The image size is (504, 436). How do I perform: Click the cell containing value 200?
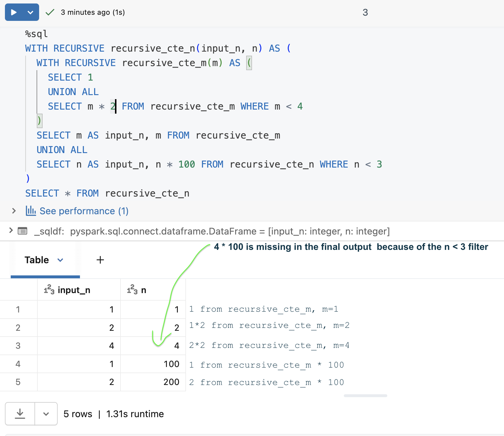[171, 382]
